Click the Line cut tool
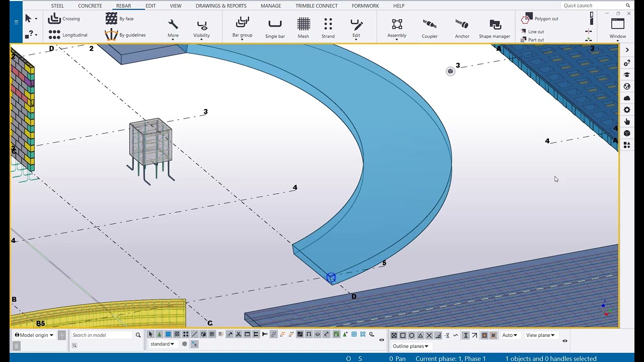 click(532, 32)
